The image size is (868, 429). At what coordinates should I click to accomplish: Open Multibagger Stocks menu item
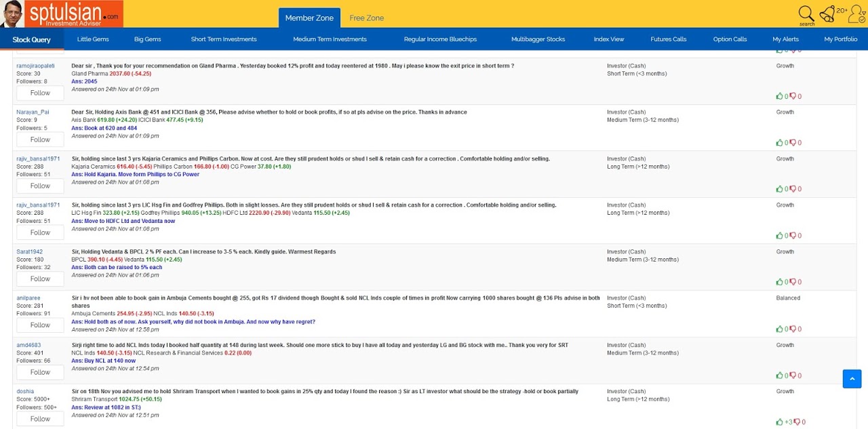[538, 39]
